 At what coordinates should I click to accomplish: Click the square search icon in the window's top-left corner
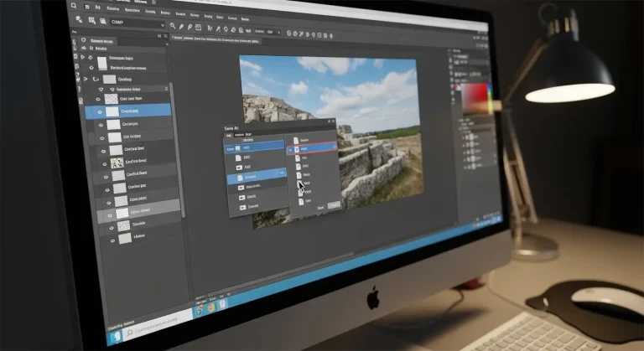coord(74,5)
